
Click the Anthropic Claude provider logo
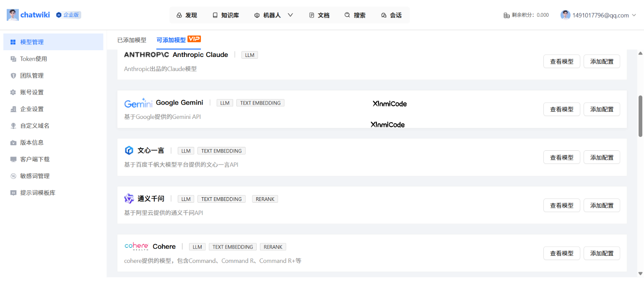147,54
